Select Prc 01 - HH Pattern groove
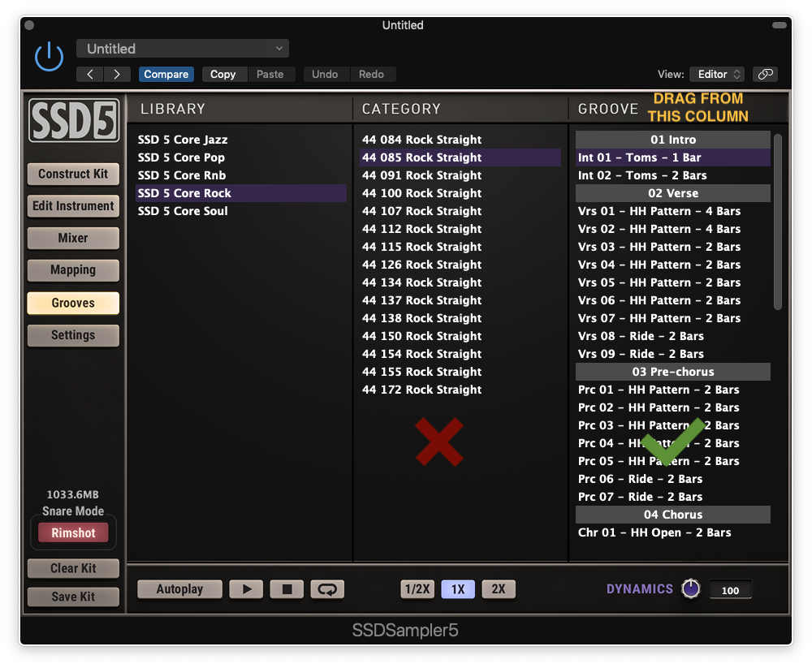The image size is (812, 668). coord(673,390)
